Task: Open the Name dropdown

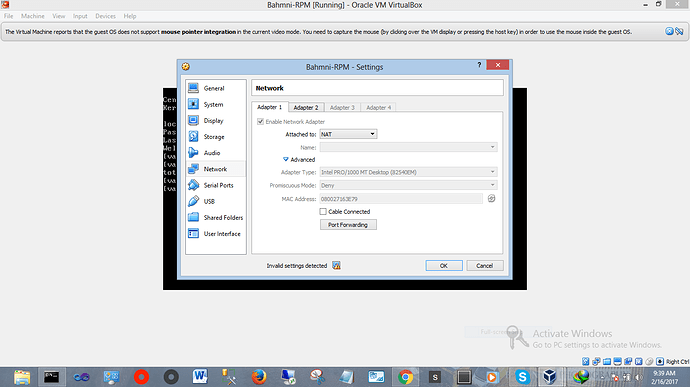Action: click(408, 147)
